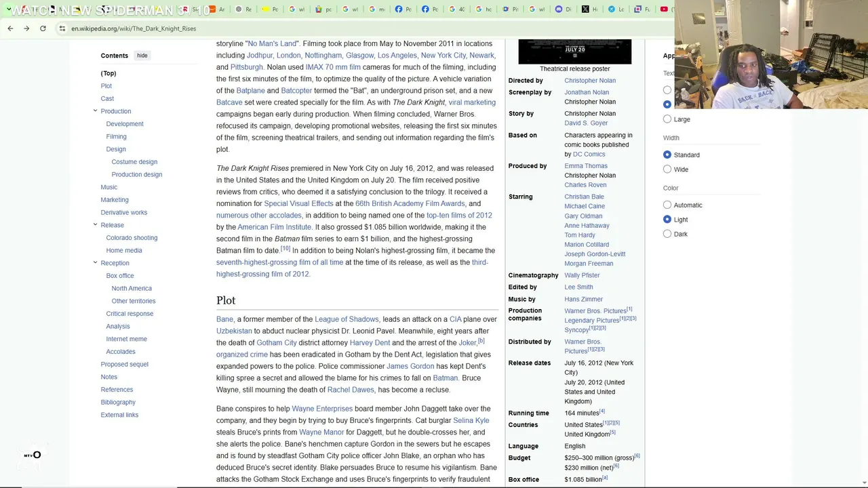868x488 pixels.
Task: Go to Cast section in Contents
Action: (x=107, y=99)
